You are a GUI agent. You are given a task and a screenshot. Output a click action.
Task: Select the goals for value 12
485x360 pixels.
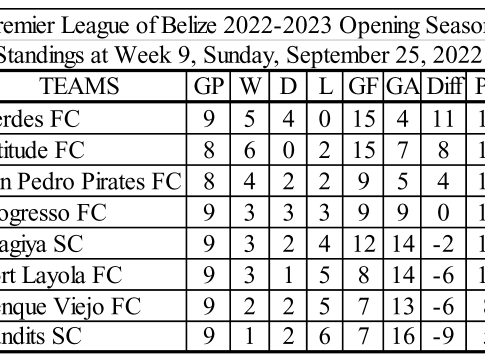(x=363, y=244)
